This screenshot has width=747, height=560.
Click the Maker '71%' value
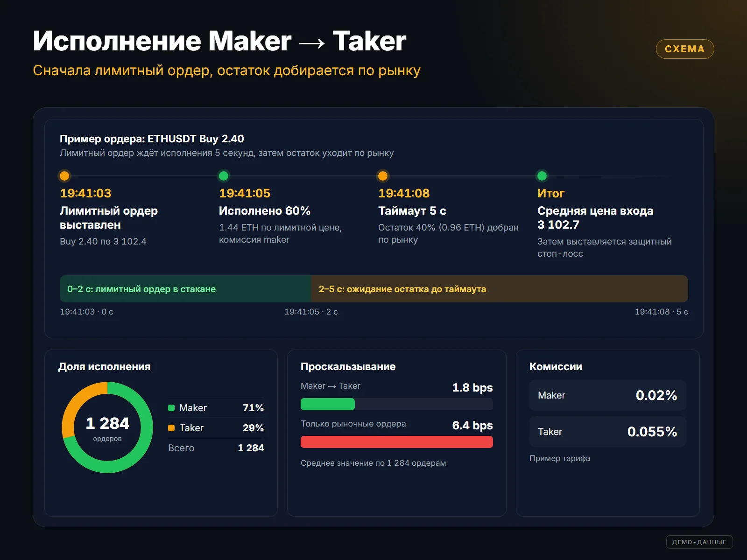[x=254, y=408]
